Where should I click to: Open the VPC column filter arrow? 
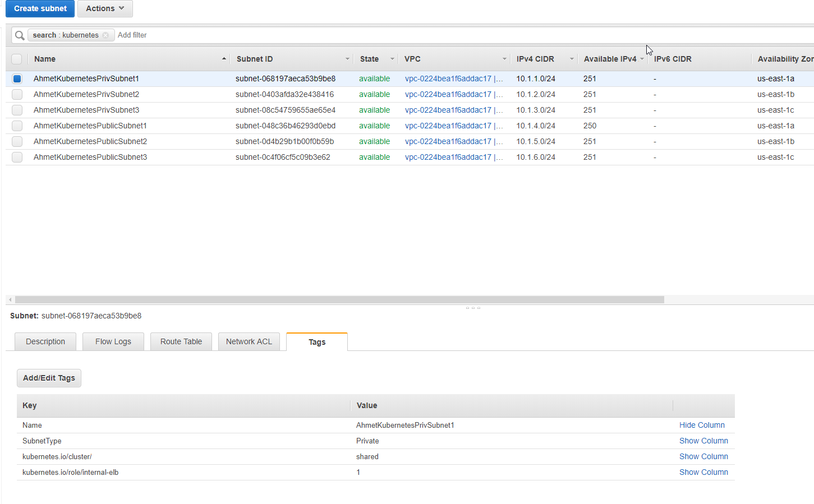pos(504,59)
